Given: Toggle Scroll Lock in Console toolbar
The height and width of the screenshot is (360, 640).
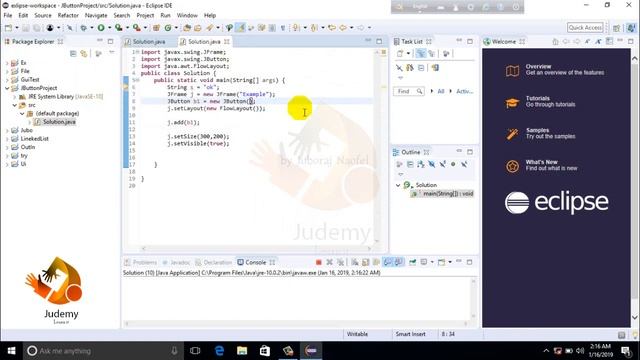Looking at the screenshot, I should tap(366, 262).
